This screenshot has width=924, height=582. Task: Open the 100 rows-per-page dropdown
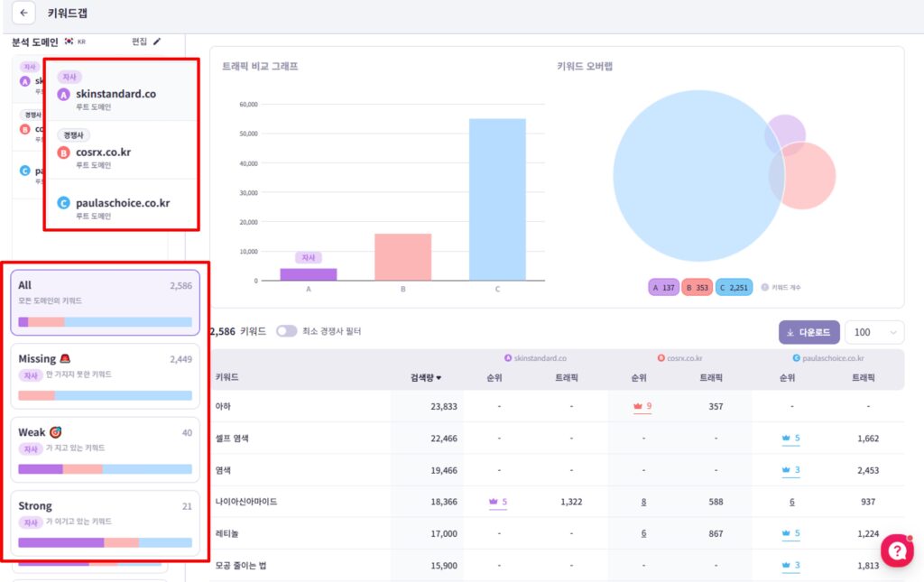click(x=873, y=332)
